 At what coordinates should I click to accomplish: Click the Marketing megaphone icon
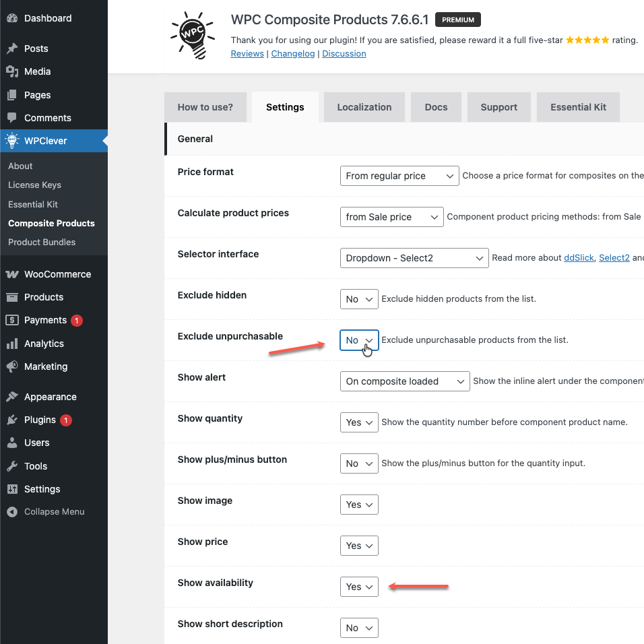12,366
